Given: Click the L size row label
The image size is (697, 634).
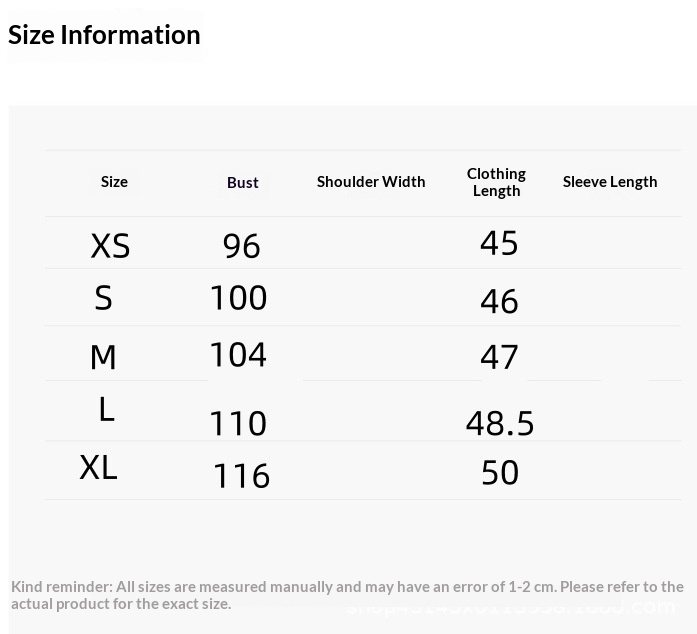Looking at the screenshot, I should click(x=107, y=409).
